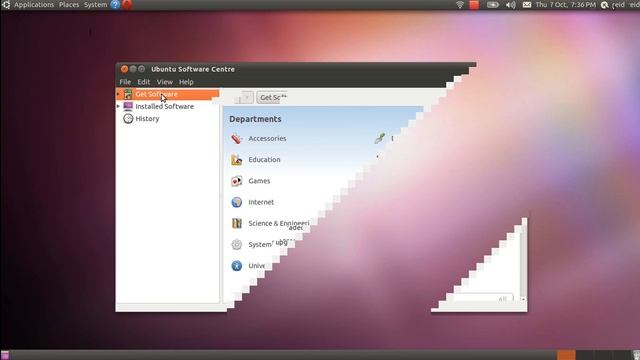Click the red square tray icon
This screenshot has width=640, height=360.
point(474,4)
